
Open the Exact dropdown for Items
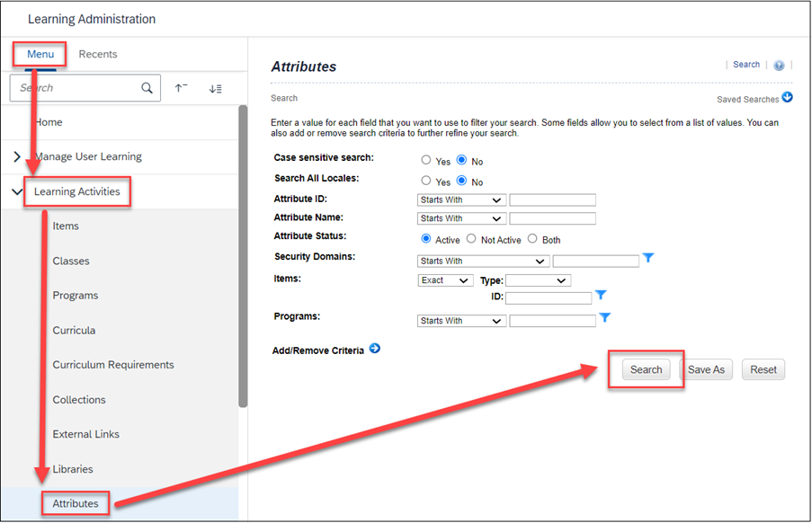(445, 279)
